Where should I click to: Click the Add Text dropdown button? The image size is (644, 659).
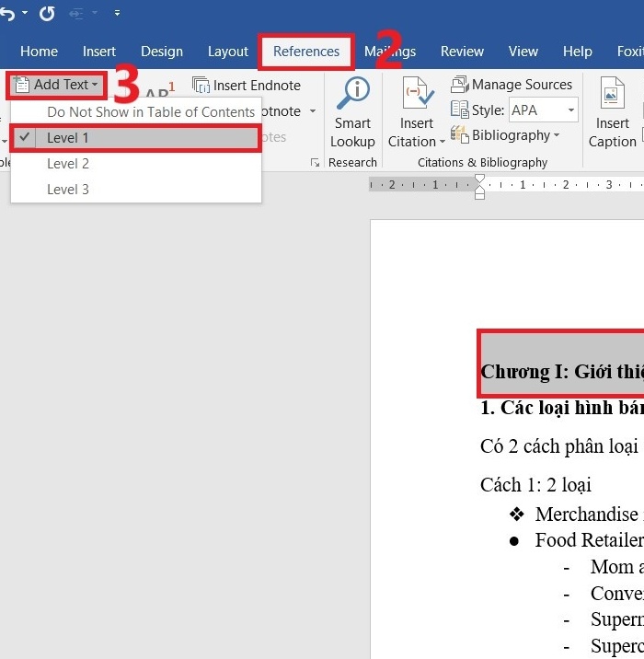[x=57, y=85]
